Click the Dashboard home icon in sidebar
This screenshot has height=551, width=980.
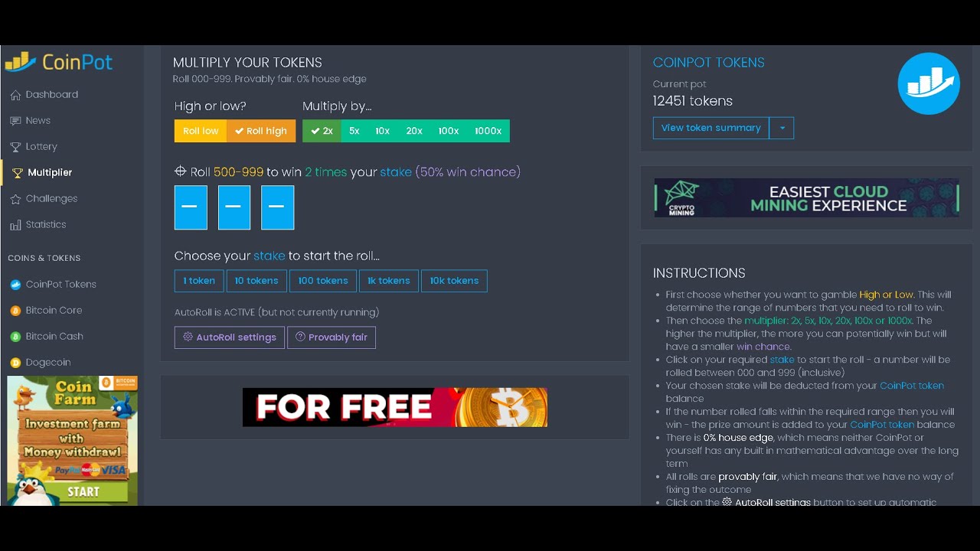(15, 95)
